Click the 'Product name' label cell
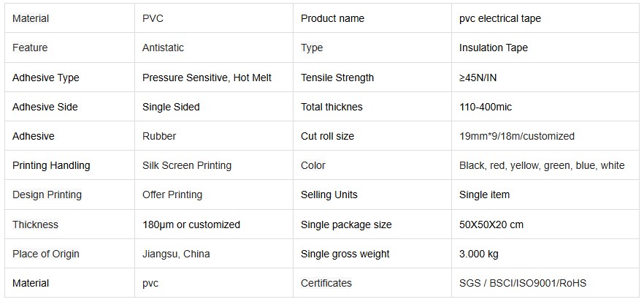 [x=332, y=18]
